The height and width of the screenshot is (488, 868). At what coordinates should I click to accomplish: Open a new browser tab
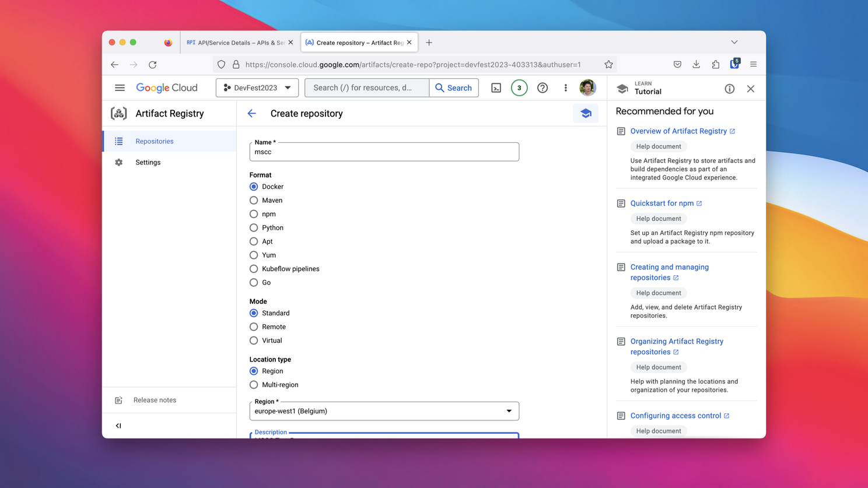(x=429, y=43)
